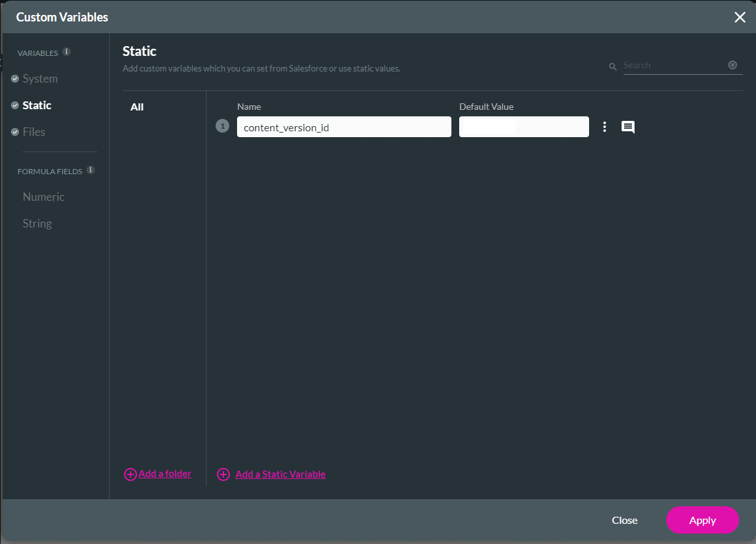Click the comment icon beside the variable

coord(627,127)
